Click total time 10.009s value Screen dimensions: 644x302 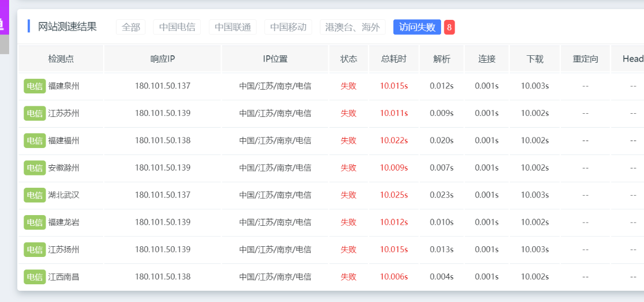click(x=394, y=168)
